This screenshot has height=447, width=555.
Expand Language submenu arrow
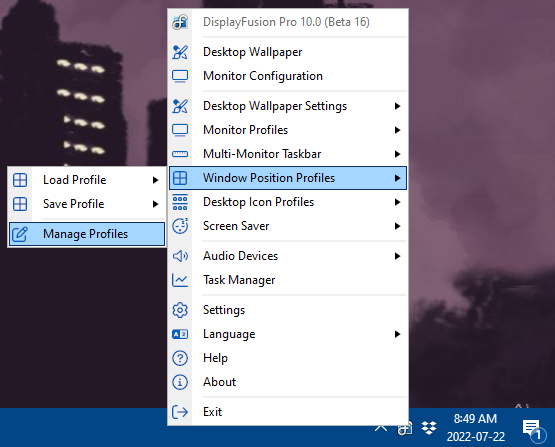pos(397,334)
